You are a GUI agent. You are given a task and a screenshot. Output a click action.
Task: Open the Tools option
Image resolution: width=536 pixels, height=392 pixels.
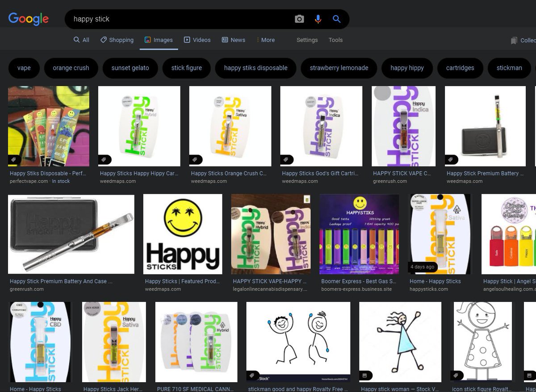[335, 40]
